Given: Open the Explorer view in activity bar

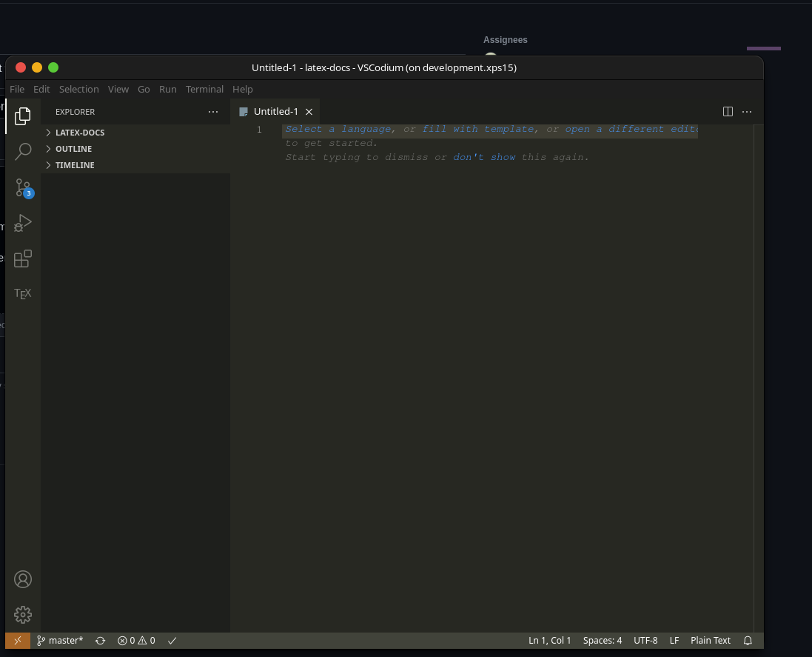Looking at the screenshot, I should pyautogui.click(x=23, y=116).
